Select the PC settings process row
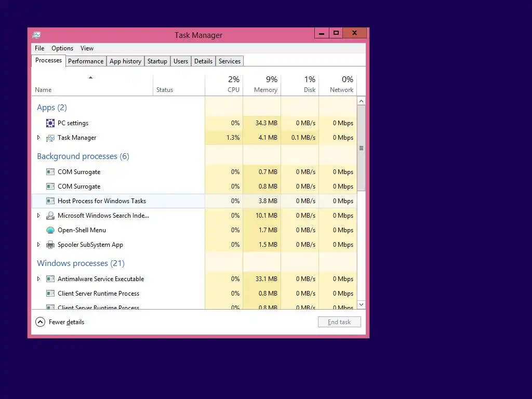532x399 pixels. click(x=194, y=123)
